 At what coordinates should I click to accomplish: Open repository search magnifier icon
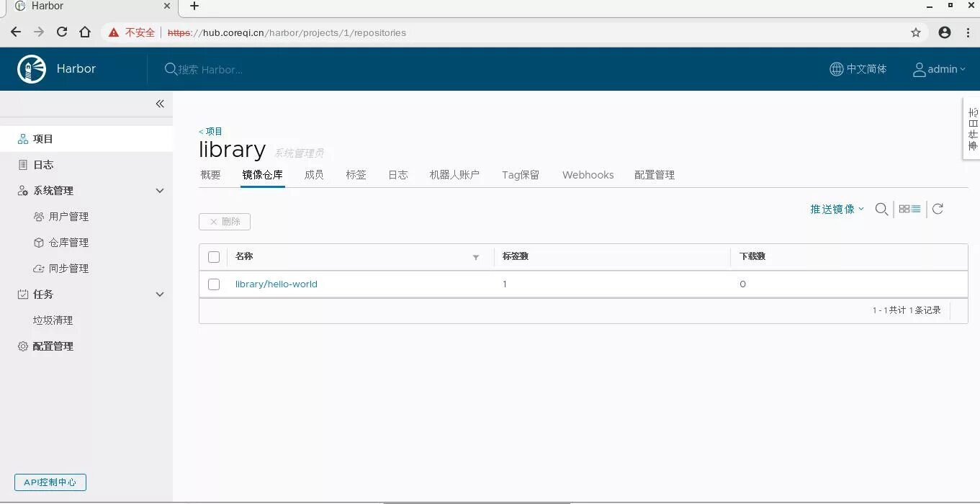(x=881, y=209)
